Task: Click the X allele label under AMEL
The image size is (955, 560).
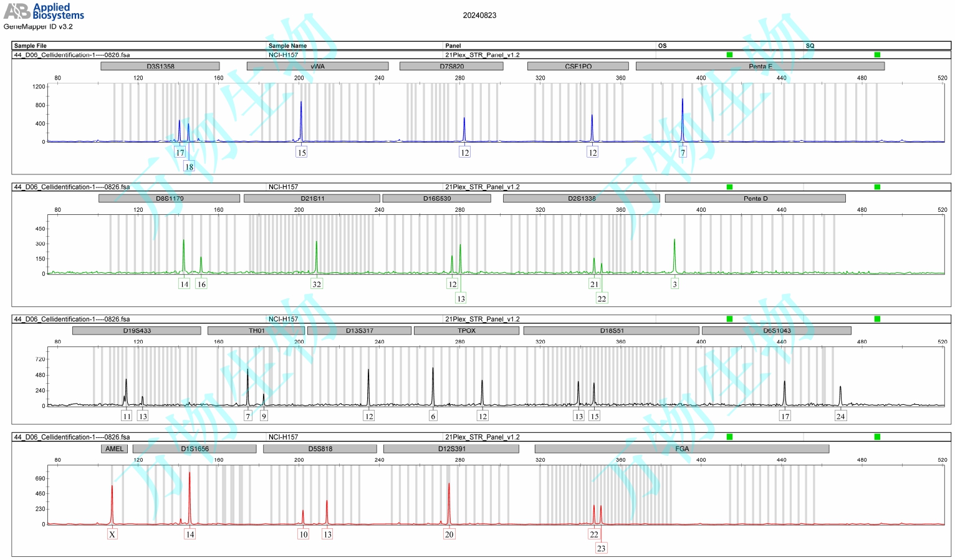Action: pos(112,534)
